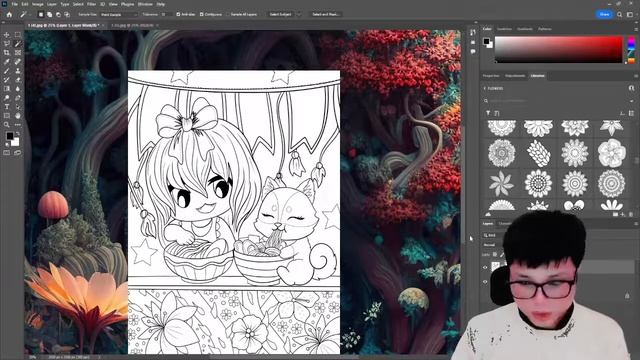Switch to the Properties tab

pos(491,76)
